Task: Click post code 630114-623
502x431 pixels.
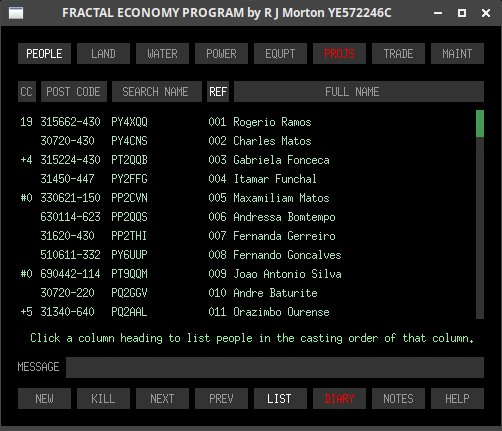Action: 70,217
